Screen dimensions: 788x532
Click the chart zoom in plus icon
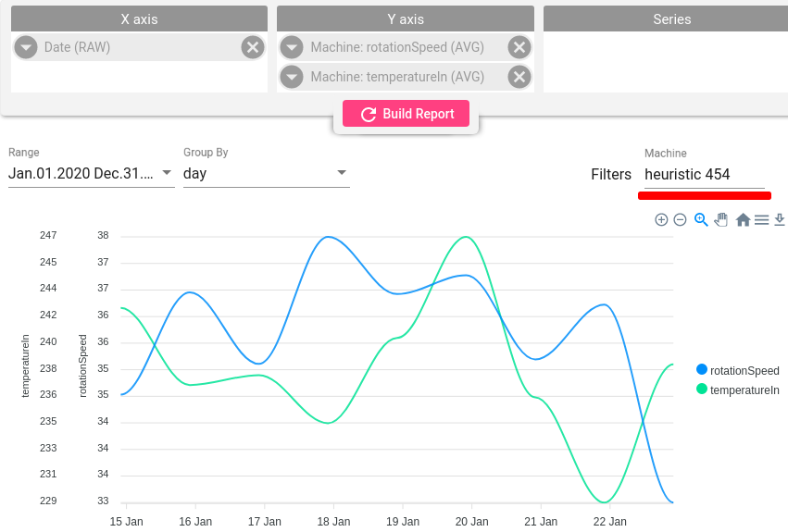pyautogui.click(x=661, y=219)
